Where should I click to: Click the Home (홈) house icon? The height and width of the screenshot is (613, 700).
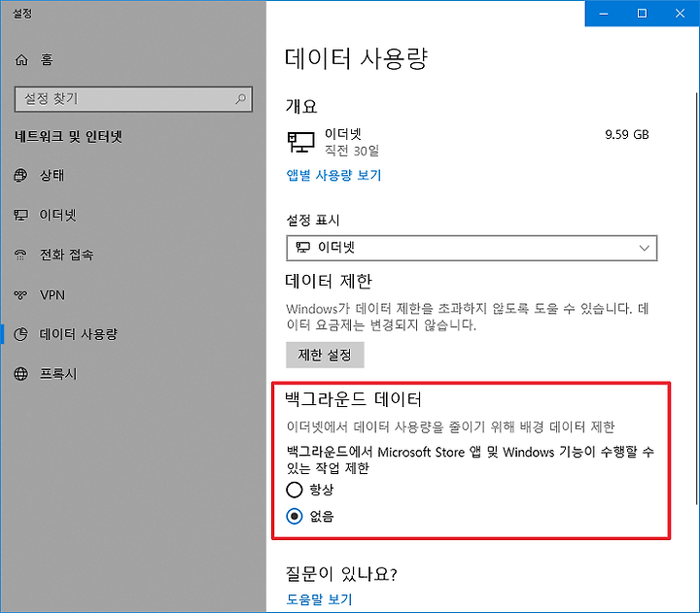(21, 59)
